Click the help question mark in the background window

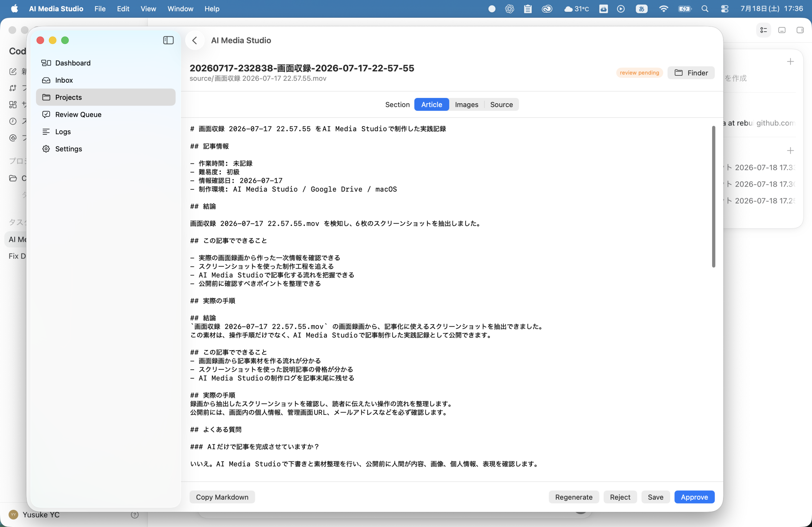pos(135,515)
